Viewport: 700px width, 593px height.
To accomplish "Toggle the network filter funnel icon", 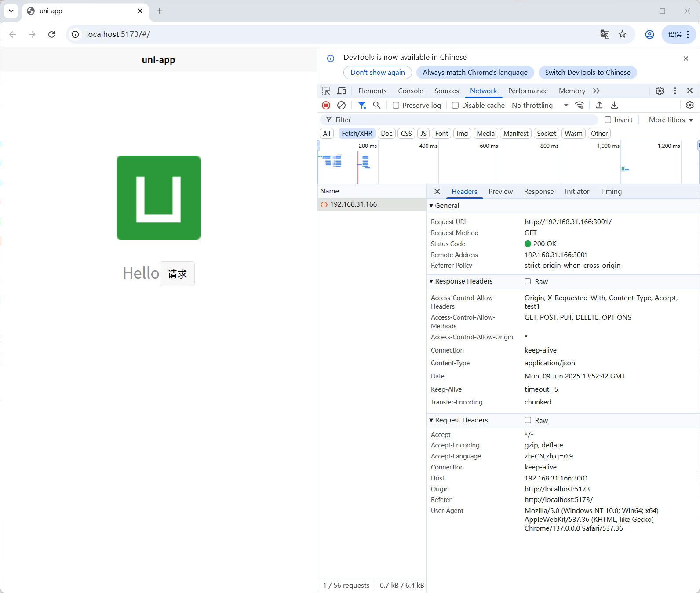I will click(361, 106).
